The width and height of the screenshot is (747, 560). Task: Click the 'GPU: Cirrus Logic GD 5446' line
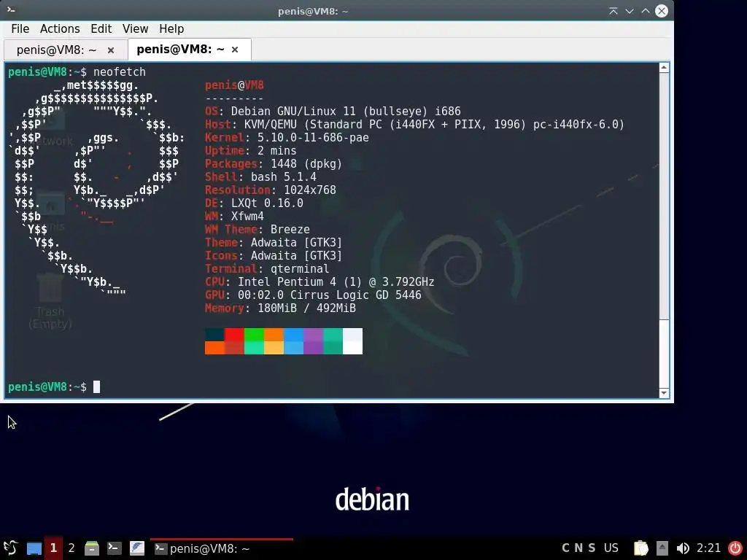coord(313,295)
